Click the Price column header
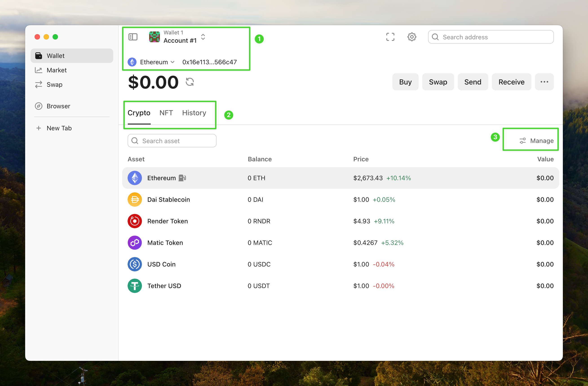Screen dimensions: 588x386 [361, 159]
